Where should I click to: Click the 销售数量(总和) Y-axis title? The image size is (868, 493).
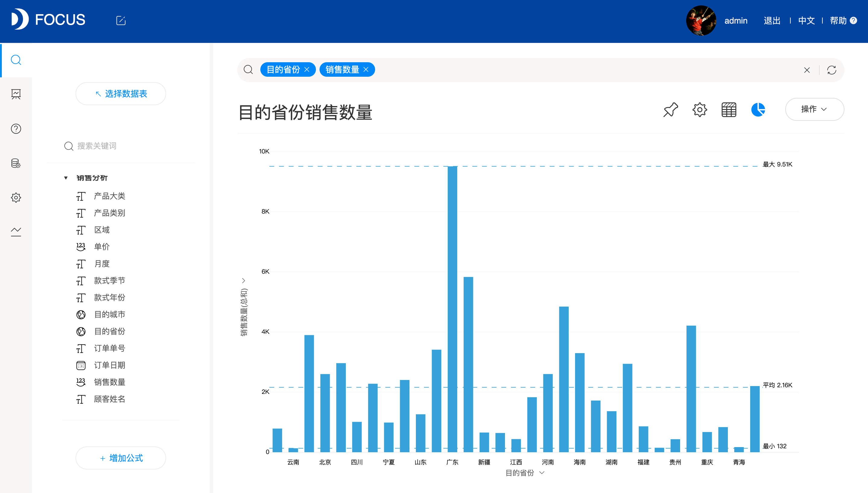click(x=244, y=312)
